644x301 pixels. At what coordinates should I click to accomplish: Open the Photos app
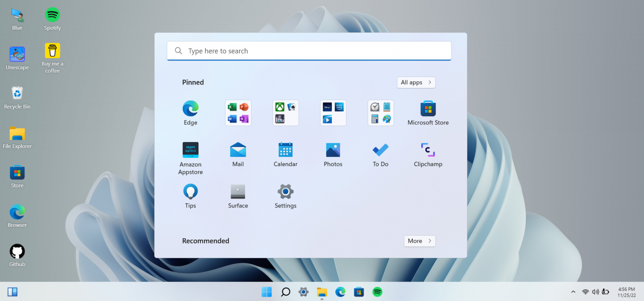click(x=333, y=154)
